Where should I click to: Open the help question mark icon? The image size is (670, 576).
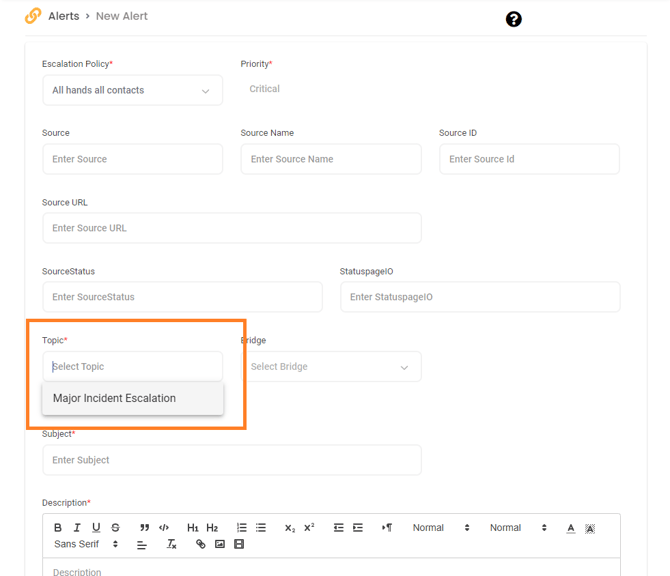pyautogui.click(x=513, y=19)
